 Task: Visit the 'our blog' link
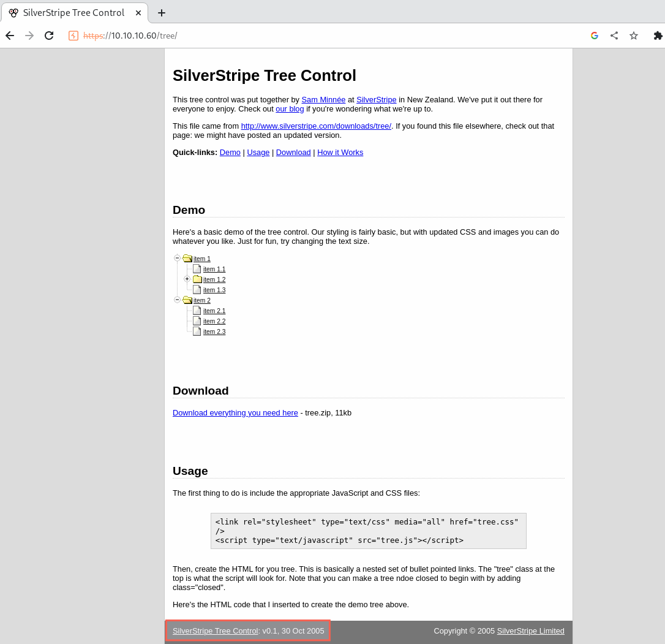(x=290, y=109)
